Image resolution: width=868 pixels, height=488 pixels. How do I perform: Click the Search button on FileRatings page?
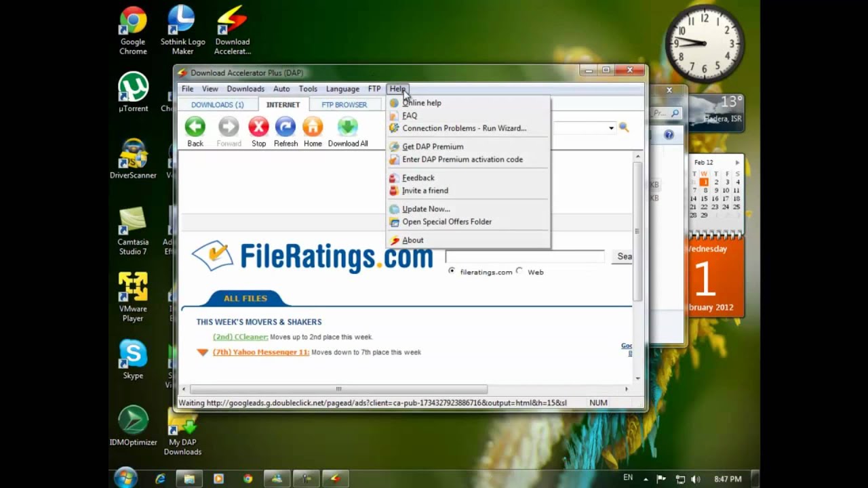[623, 256]
